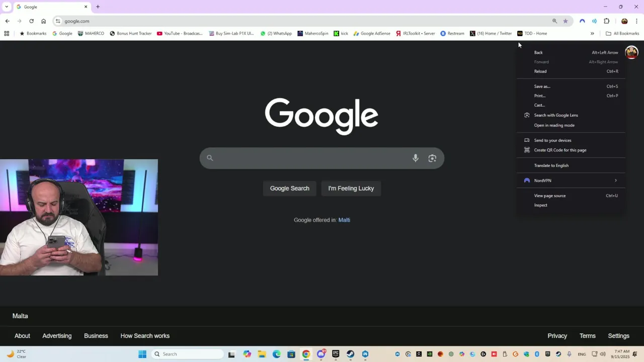
Task: Switch Google language to Malti
Action: point(344,220)
